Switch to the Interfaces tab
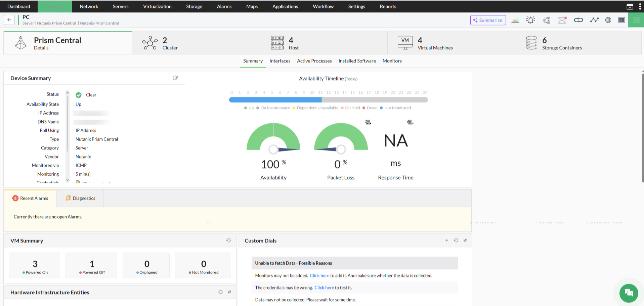The image size is (644, 306). click(x=280, y=61)
